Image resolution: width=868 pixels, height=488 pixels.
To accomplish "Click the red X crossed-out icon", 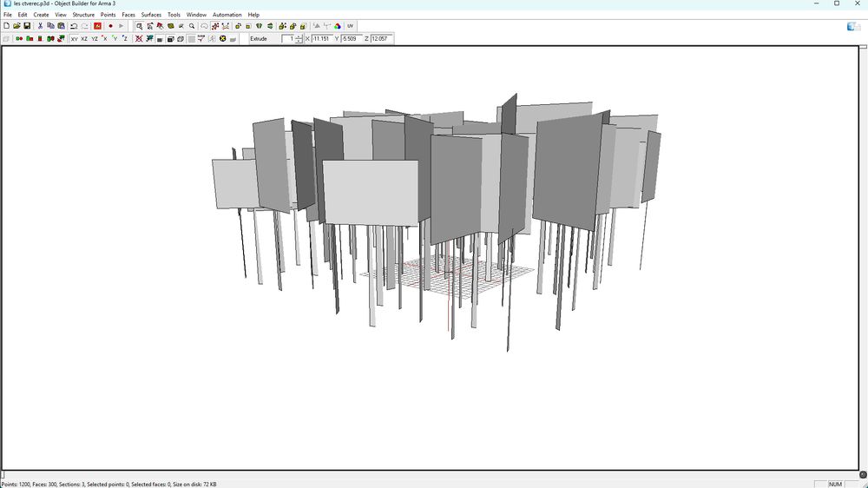I will pyautogui.click(x=138, y=39).
